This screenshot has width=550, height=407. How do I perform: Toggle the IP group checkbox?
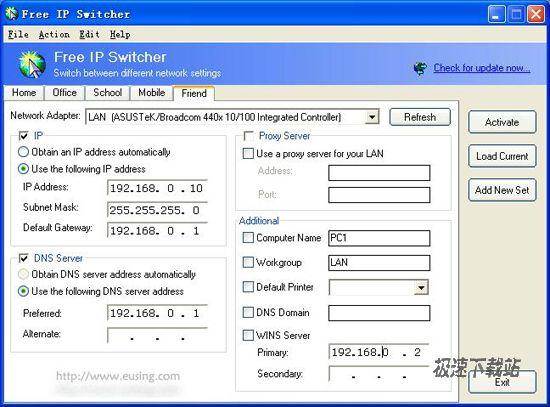point(24,136)
